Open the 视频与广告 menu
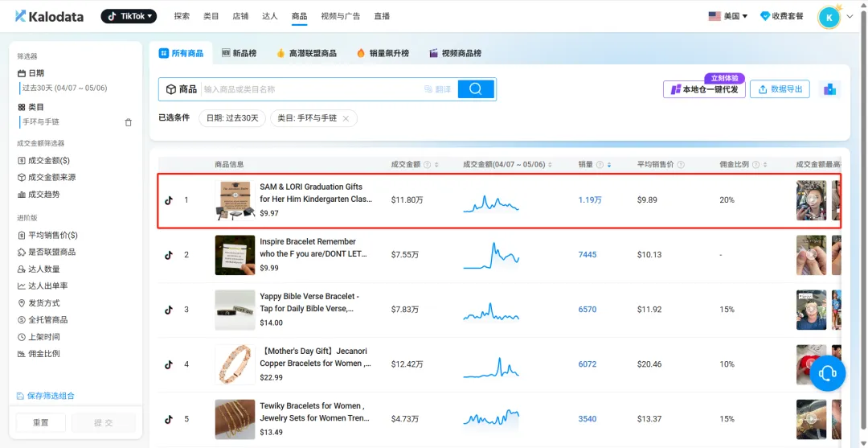This screenshot has width=868, height=448. pos(341,17)
